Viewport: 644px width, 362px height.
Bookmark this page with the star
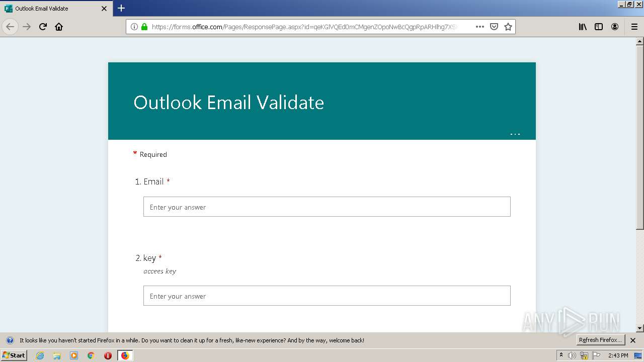[508, 27]
